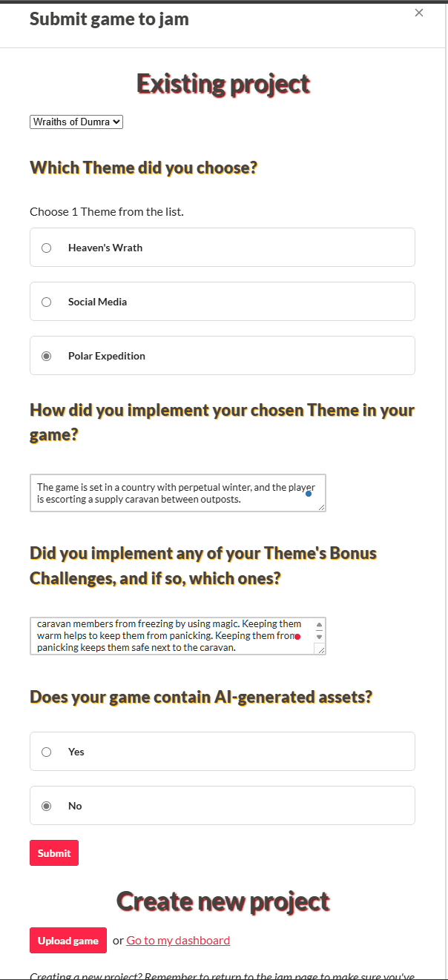The height and width of the screenshot is (980, 448).
Task: Select No for AI-generated assets
Action: point(46,806)
